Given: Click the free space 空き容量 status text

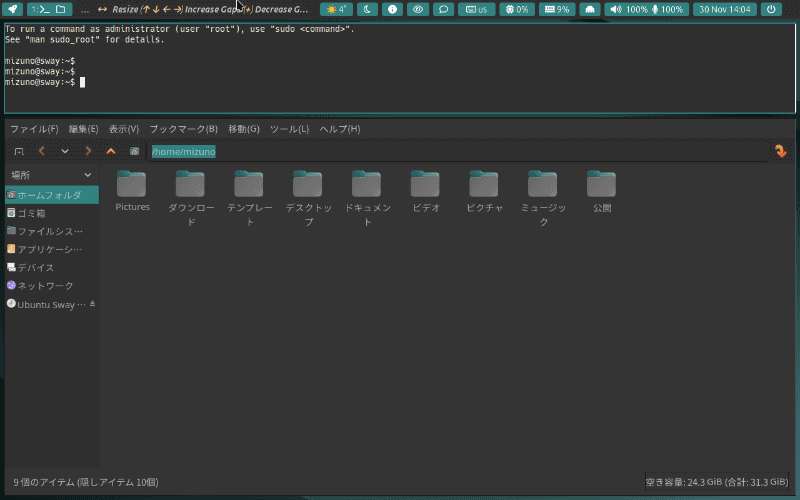Looking at the screenshot, I should pyautogui.click(x=717, y=482).
